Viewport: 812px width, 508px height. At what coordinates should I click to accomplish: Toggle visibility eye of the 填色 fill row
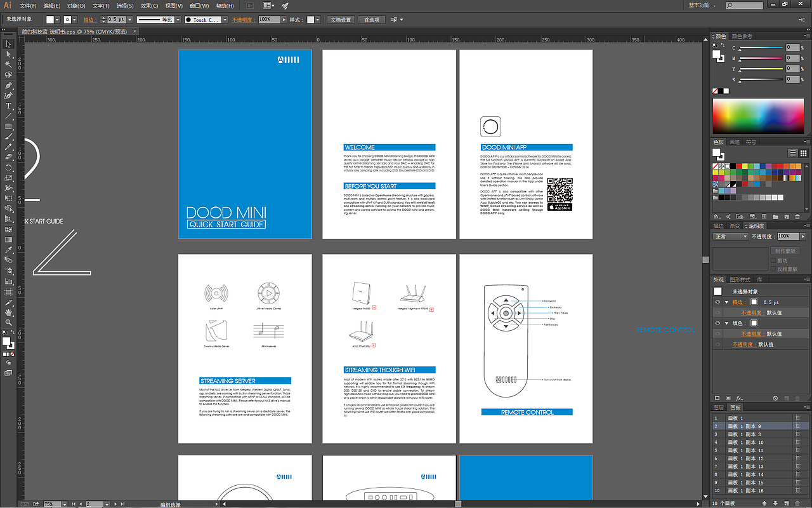click(x=717, y=323)
